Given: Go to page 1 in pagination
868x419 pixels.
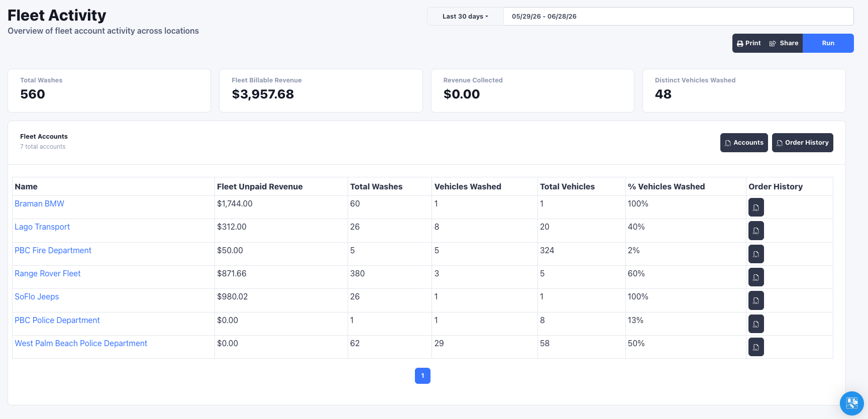Looking at the screenshot, I should [422, 376].
